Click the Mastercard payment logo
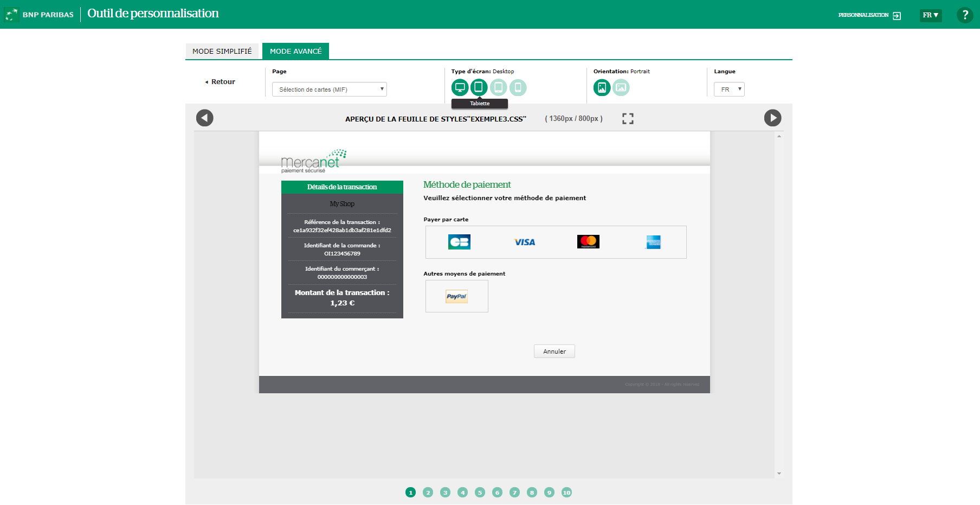Viewport: 980px width, 505px height. [588, 242]
